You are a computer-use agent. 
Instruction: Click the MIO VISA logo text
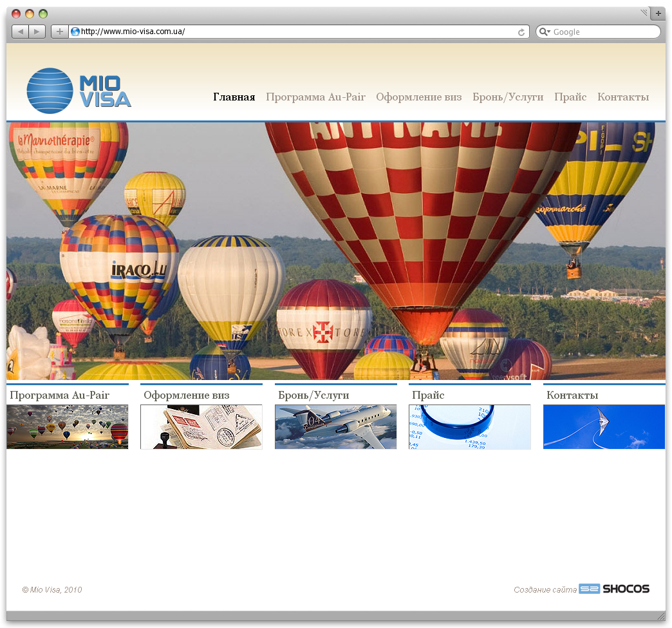coord(105,91)
